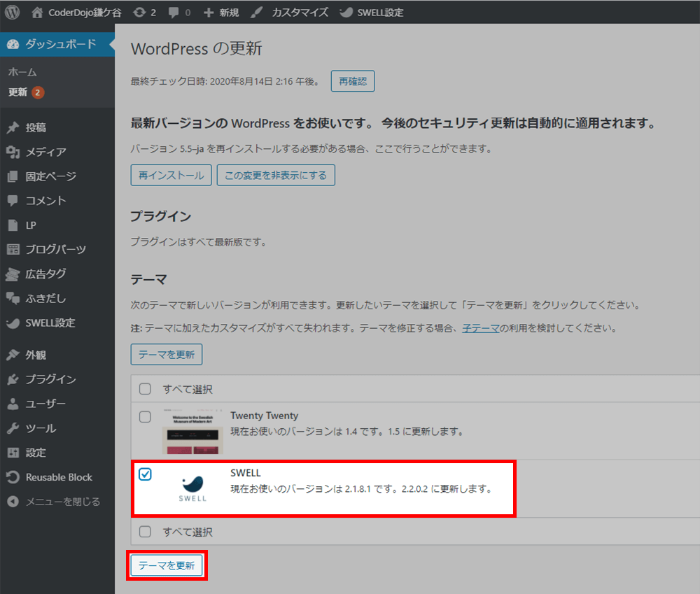
Task: Open the ブログパーツ sidebar label
Action: (x=56, y=249)
